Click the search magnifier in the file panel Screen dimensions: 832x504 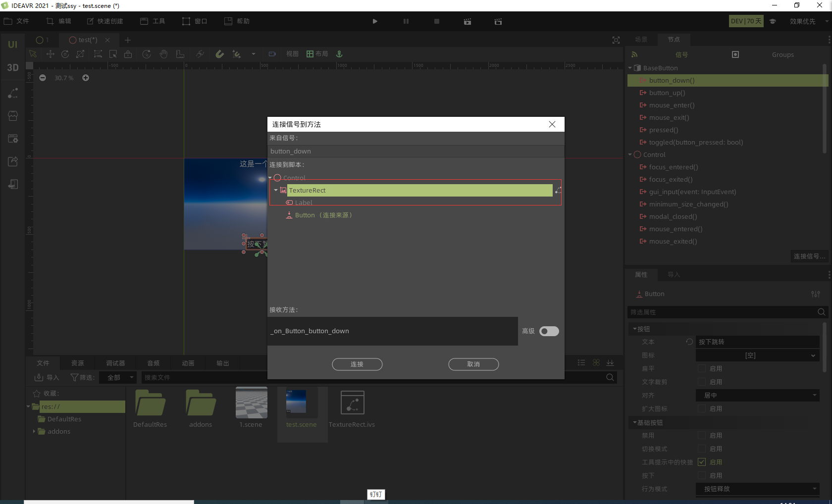pyautogui.click(x=610, y=377)
